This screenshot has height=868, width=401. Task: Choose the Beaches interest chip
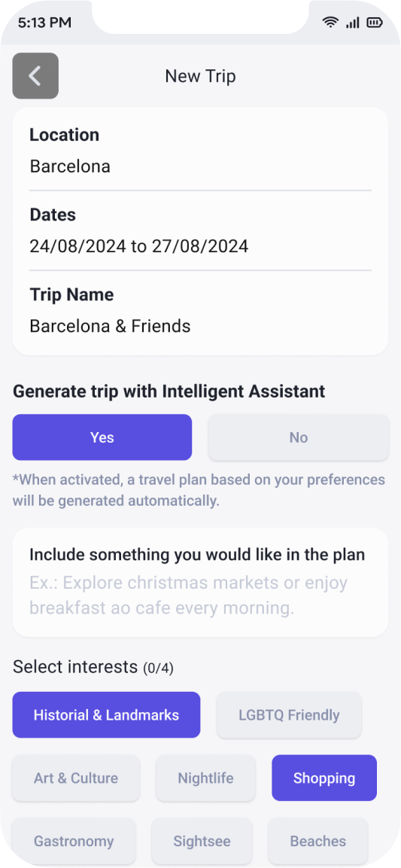(x=318, y=841)
